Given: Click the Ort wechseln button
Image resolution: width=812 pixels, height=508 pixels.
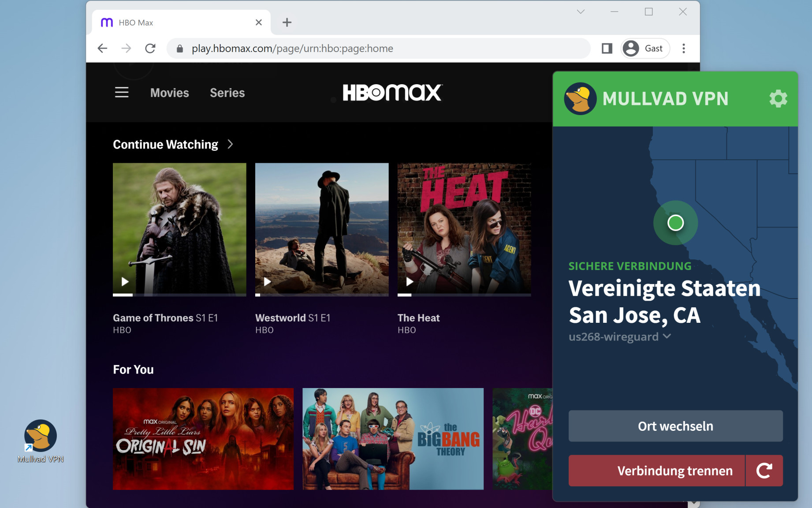Looking at the screenshot, I should (675, 426).
